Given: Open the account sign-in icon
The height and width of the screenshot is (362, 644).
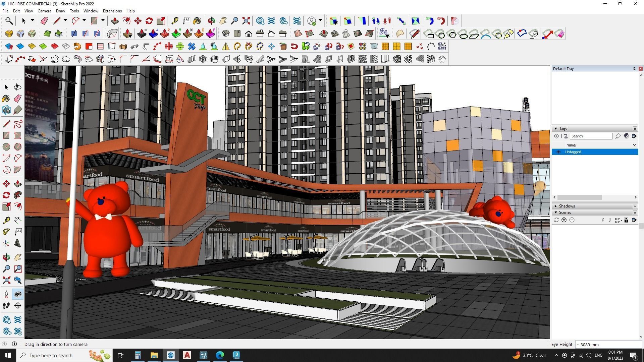Looking at the screenshot, I should pos(312,21).
